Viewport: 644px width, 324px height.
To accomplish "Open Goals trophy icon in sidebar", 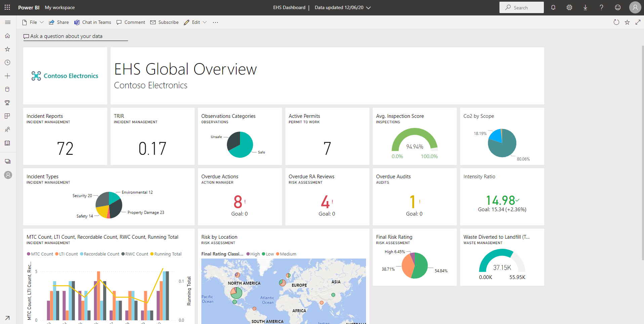I will coord(7,103).
